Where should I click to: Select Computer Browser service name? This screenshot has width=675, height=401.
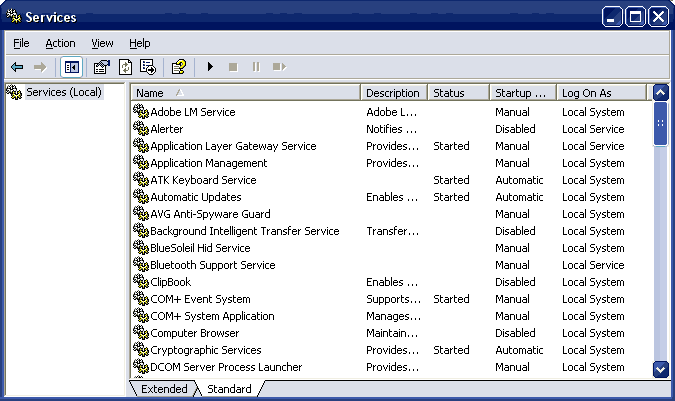pyautogui.click(x=195, y=333)
